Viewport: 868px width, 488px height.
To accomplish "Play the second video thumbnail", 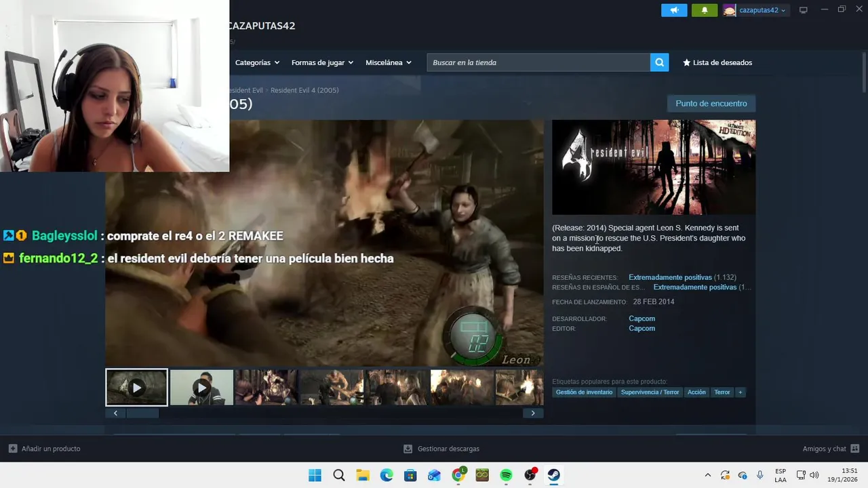I will pyautogui.click(x=201, y=388).
